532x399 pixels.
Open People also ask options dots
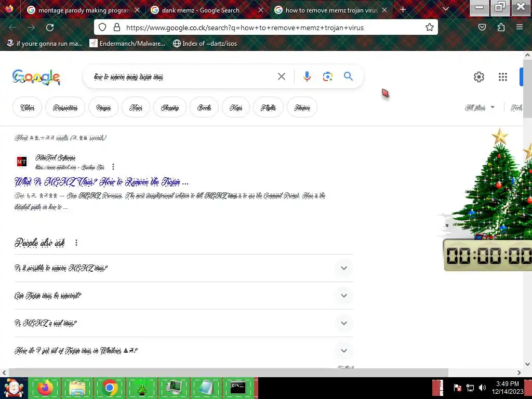click(x=76, y=243)
